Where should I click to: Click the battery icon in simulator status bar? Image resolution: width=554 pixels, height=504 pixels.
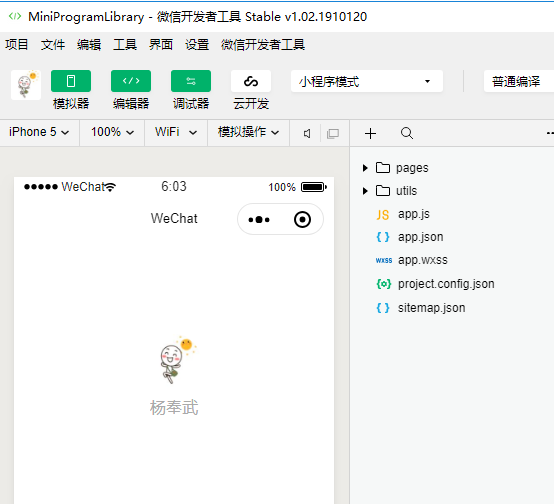point(314,187)
